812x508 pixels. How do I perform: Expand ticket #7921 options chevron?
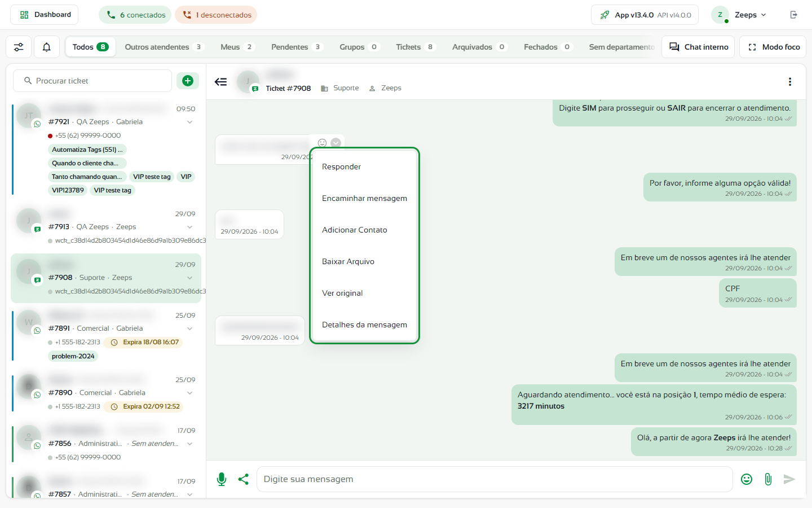coord(190,122)
